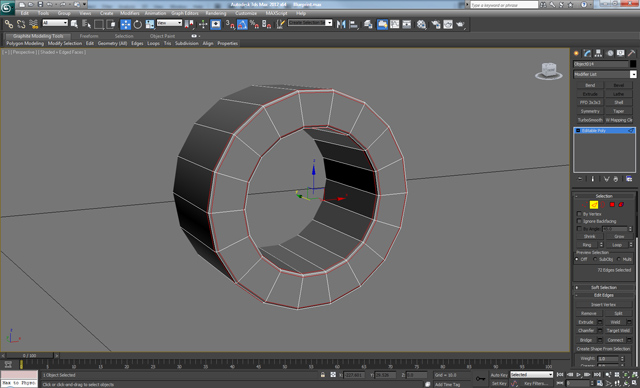Open the MAXScript menu

[x=276, y=13]
